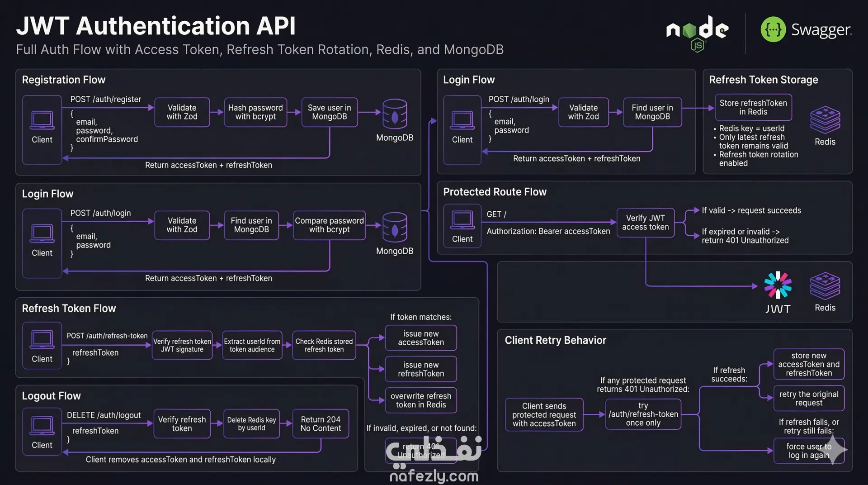Viewport: 868px width, 485px height.
Task: Select the Client sends protected request box
Action: pos(544,415)
